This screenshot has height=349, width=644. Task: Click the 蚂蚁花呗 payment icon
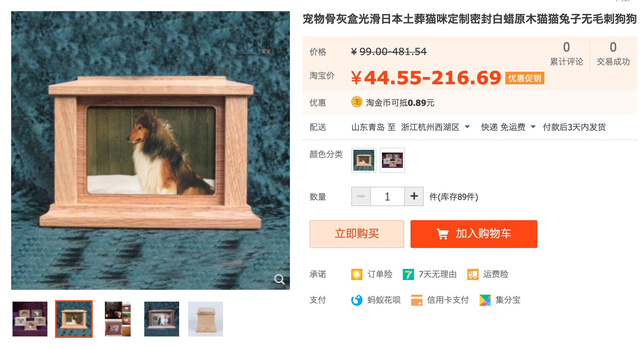click(357, 300)
